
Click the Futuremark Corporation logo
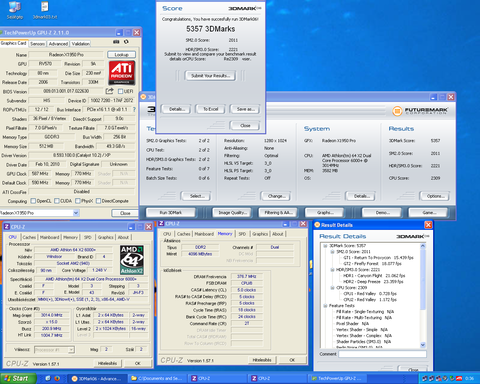point(420,111)
